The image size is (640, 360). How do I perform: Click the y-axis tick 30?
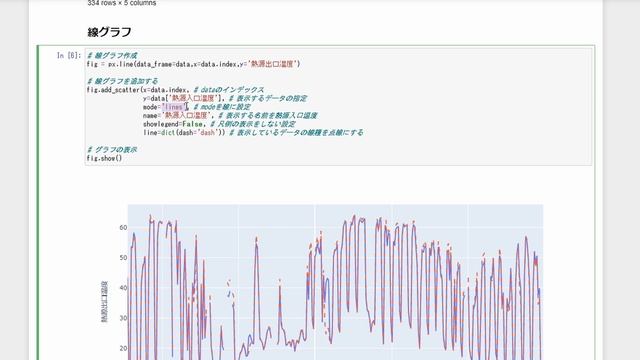123,318
